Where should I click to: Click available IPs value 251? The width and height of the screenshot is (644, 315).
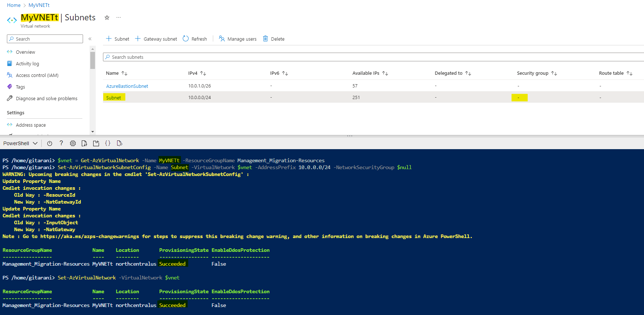point(356,98)
